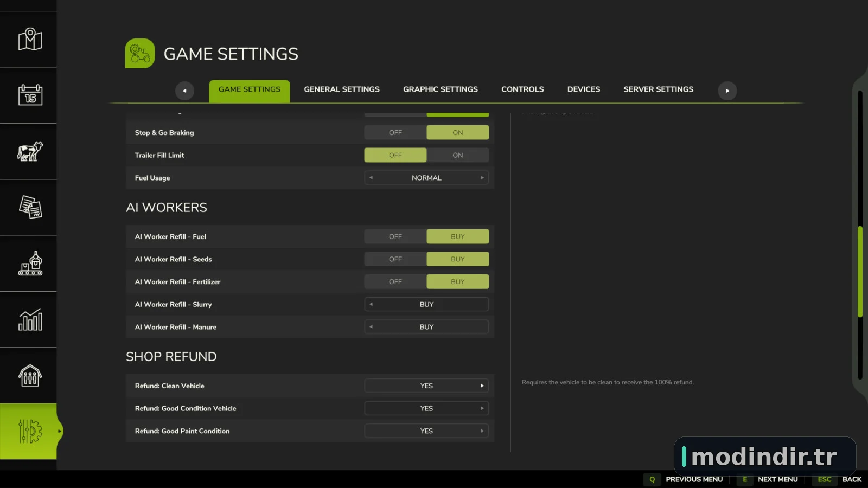Click Fuel Usage left arrow
Image resolution: width=868 pixels, height=488 pixels.
pyautogui.click(x=371, y=178)
